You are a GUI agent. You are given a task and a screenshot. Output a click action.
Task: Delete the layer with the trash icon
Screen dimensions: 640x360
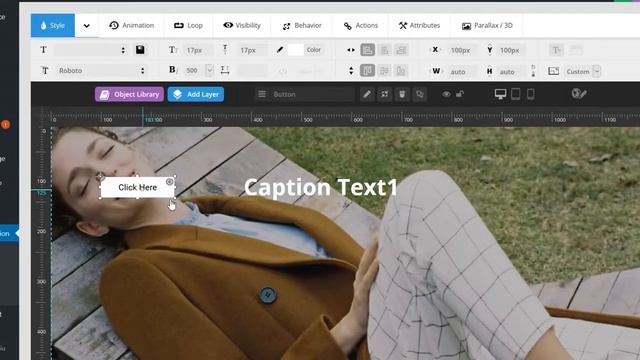tap(402, 94)
